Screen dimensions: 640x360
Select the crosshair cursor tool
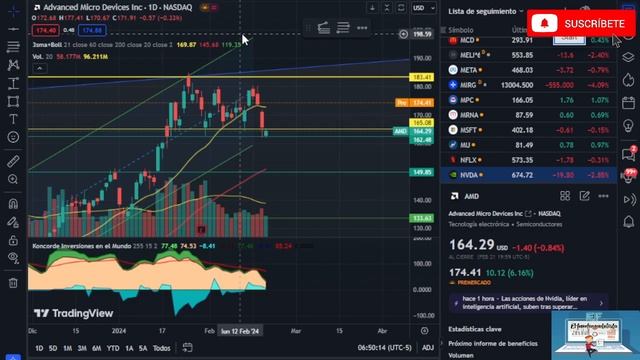(x=13, y=11)
